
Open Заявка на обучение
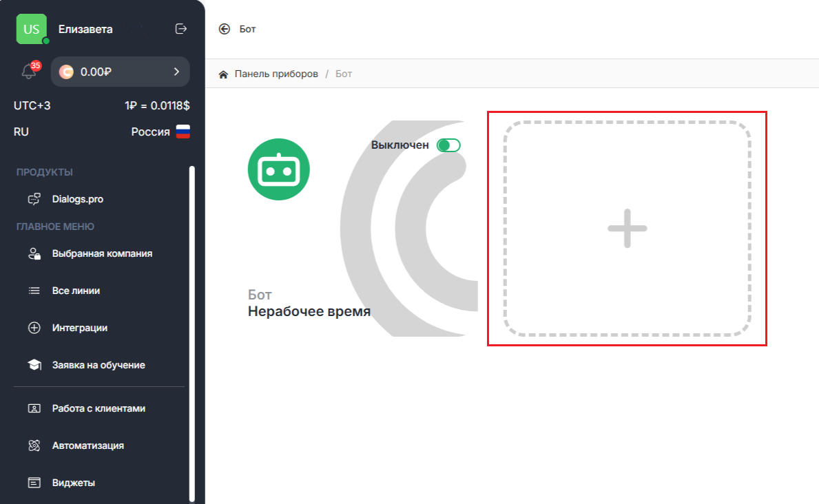click(99, 365)
